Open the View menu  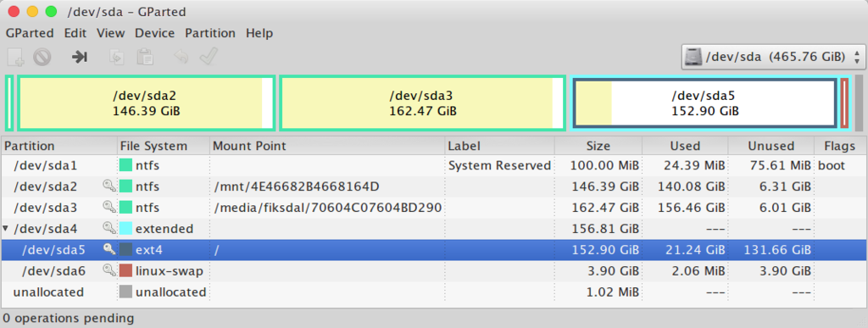point(110,33)
